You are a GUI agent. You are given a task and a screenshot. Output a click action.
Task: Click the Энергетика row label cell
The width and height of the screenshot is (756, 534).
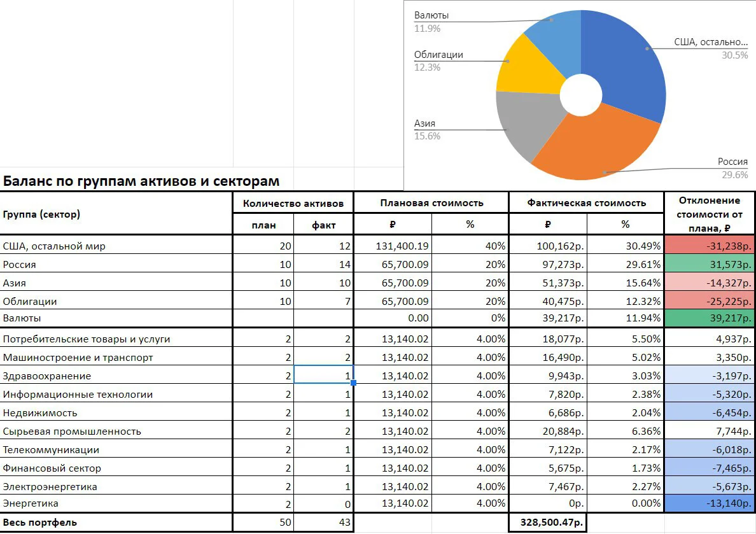pyautogui.click(x=116, y=503)
